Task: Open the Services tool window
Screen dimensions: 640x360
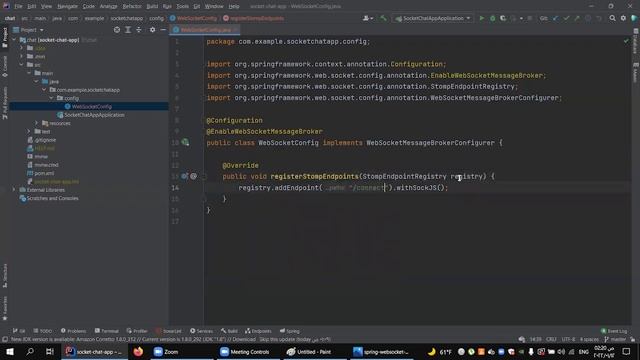Action: click(202, 331)
